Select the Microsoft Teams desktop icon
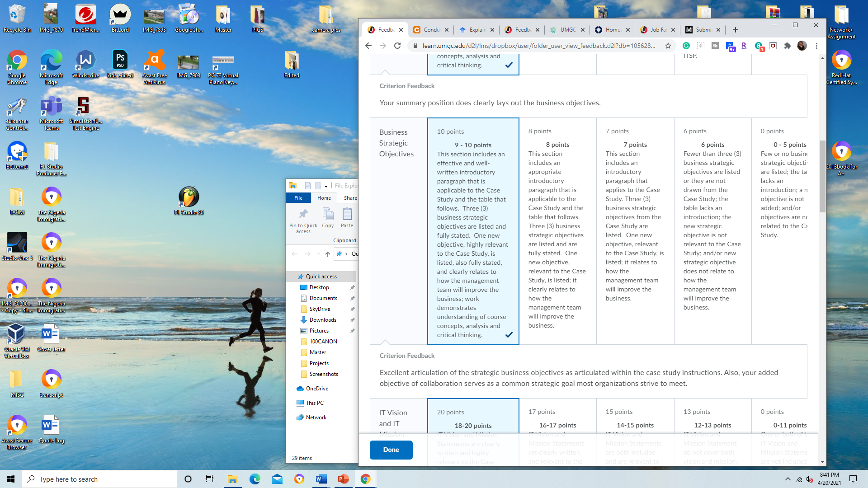Image resolution: width=868 pixels, height=488 pixels. (52, 113)
